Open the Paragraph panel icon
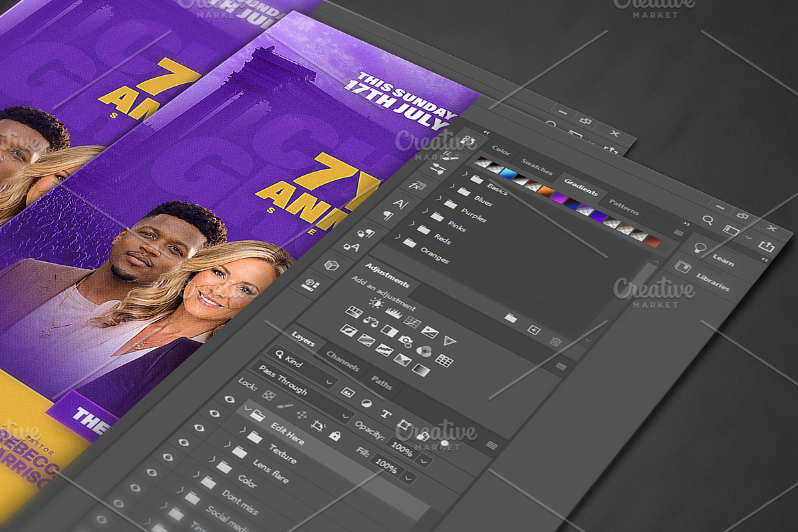This screenshot has width=798, height=532. (x=388, y=216)
